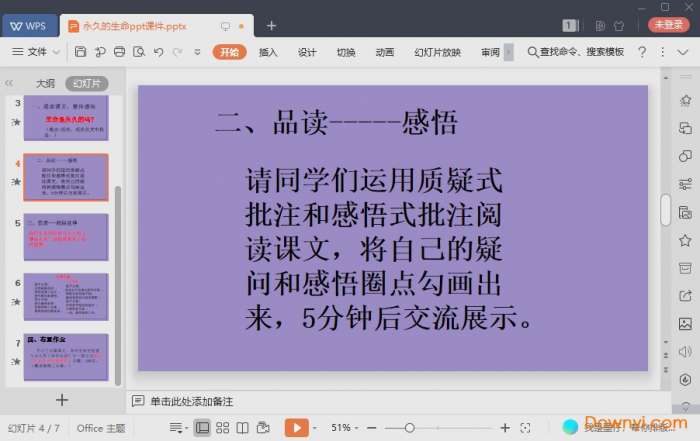Click 单击此处添加备注 notes area
Viewport: 700px width, 441px height.
192,401
